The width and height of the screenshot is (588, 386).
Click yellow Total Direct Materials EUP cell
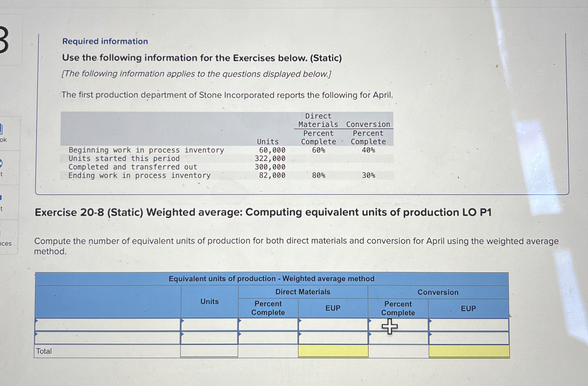click(x=333, y=351)
